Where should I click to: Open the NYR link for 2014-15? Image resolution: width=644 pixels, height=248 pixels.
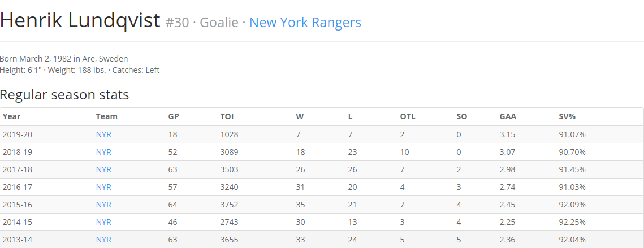(x=103, y=222)
